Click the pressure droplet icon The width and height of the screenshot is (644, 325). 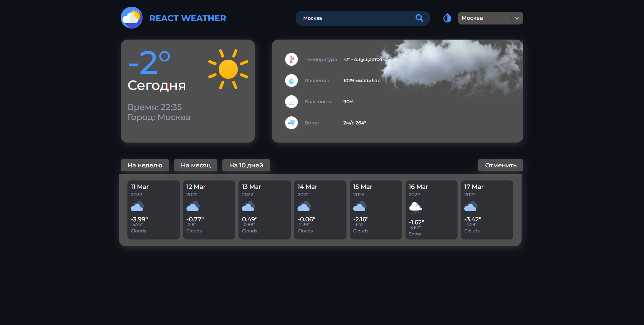[x=291, y=80]
